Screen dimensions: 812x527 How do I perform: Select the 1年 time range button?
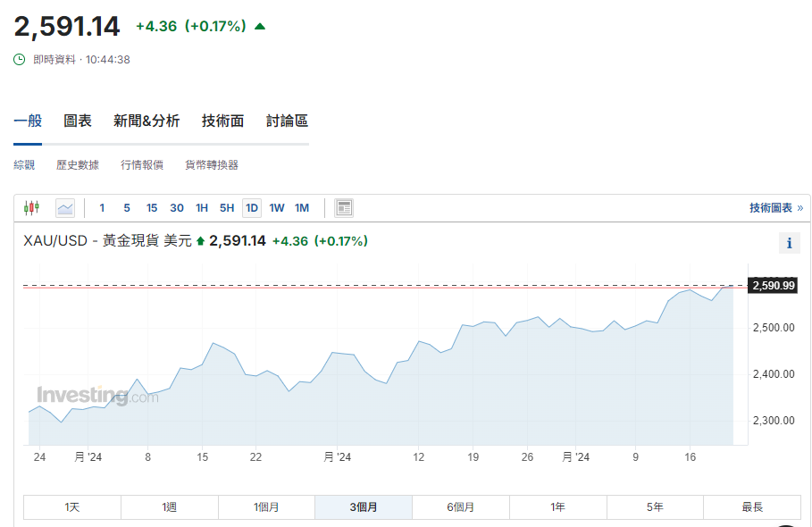pyautogui.click(x=557, y=507)
